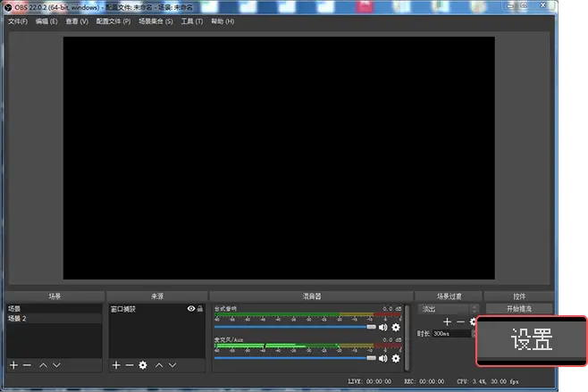This screenshot has height=392, width=588.
Task: Click the 场景 panel header
Action: tap(55, 296)
